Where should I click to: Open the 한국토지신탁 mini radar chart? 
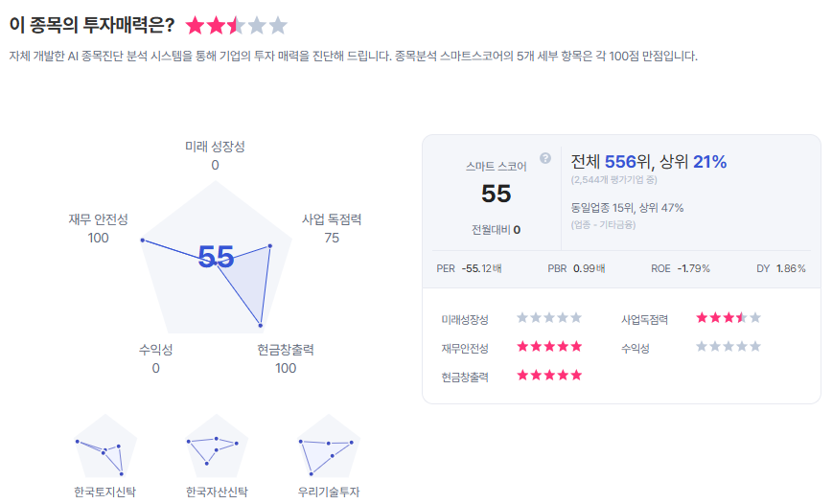click(x=105, y=447)
